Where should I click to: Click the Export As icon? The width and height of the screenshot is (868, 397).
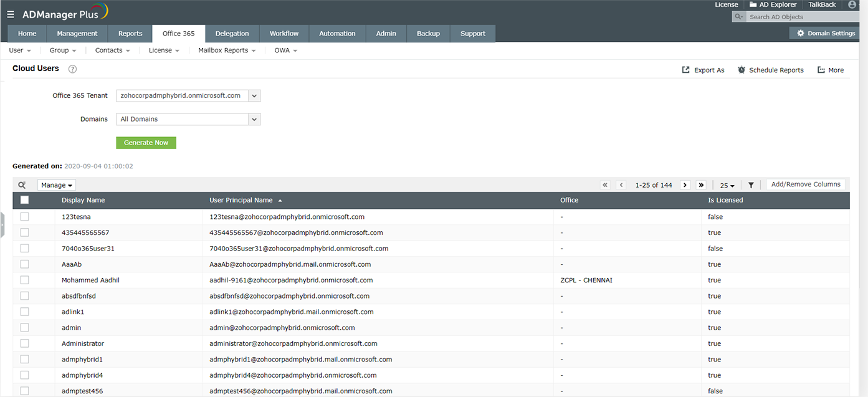(686, 70)
